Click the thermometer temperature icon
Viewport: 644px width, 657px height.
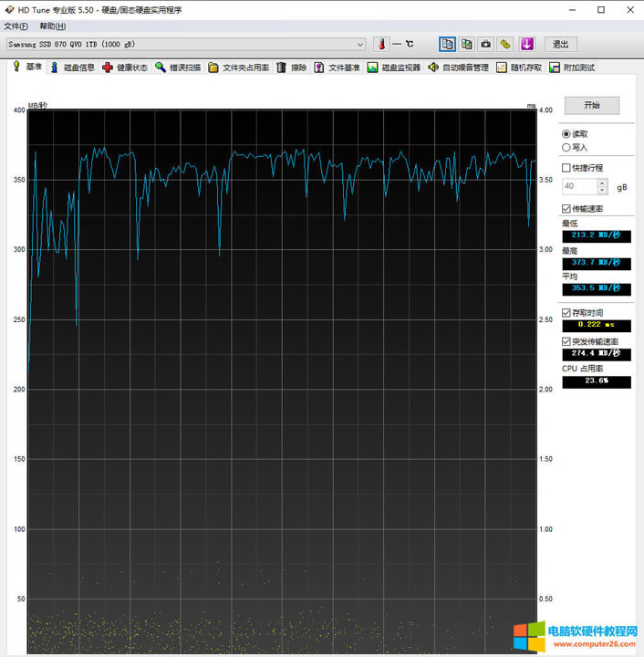tap(381, 44)
